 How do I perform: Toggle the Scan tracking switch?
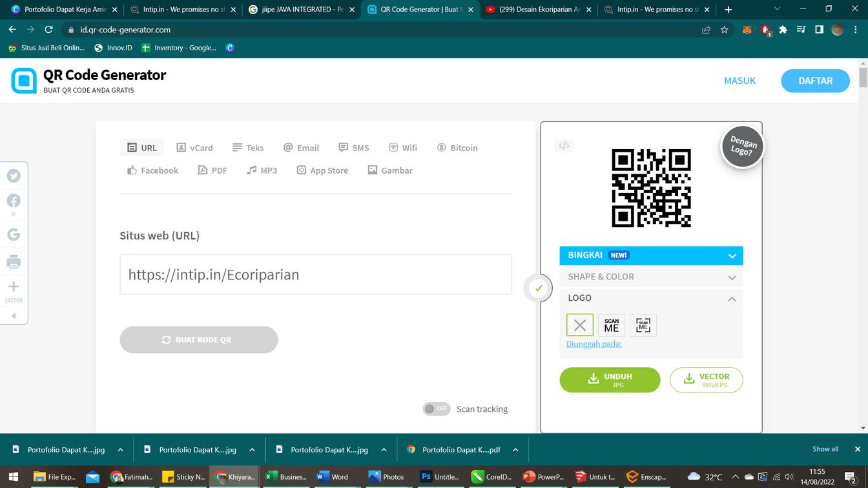pos(437,409)
